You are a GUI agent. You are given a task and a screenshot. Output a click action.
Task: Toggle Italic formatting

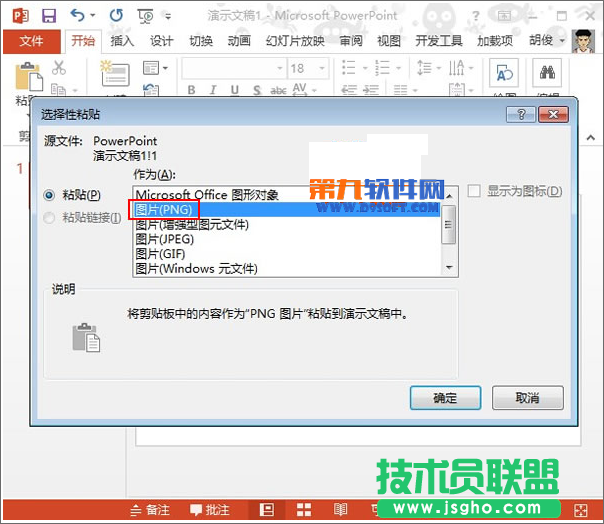(213, 90)
